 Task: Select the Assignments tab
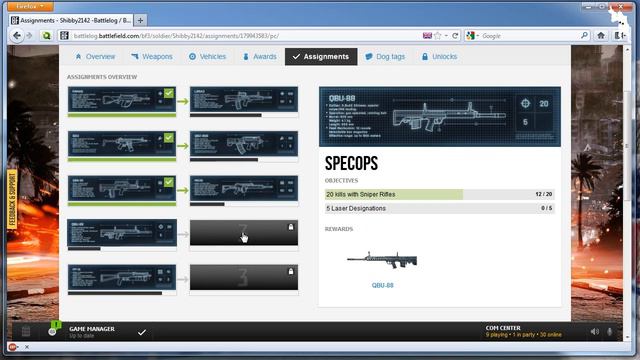coord(321,57)
